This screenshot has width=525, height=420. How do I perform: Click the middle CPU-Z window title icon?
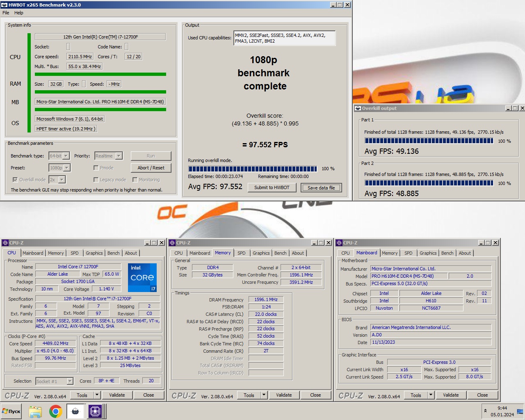[x=172, y=243]
